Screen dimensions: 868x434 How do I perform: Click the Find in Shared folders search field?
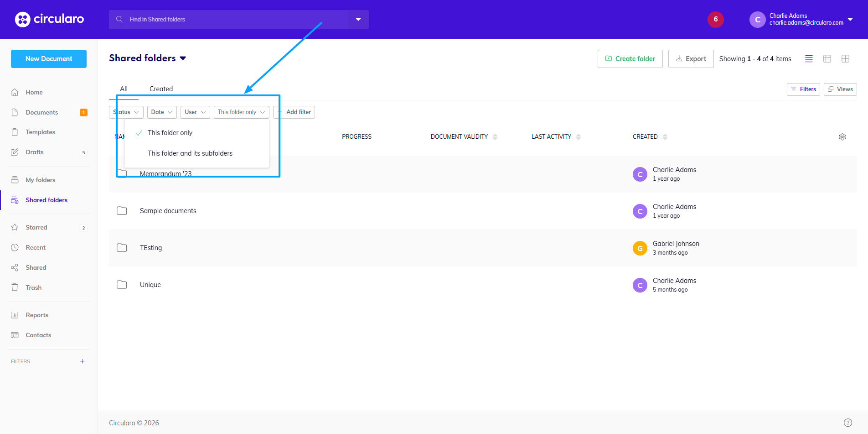point(228,20)
